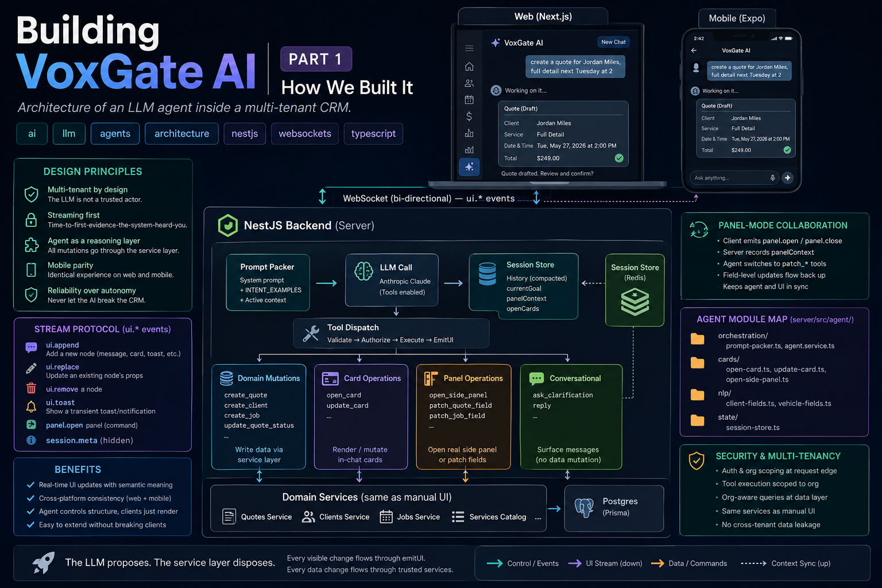Click the wrench icon in Tool Dispatch

click(x=311, y=334)
